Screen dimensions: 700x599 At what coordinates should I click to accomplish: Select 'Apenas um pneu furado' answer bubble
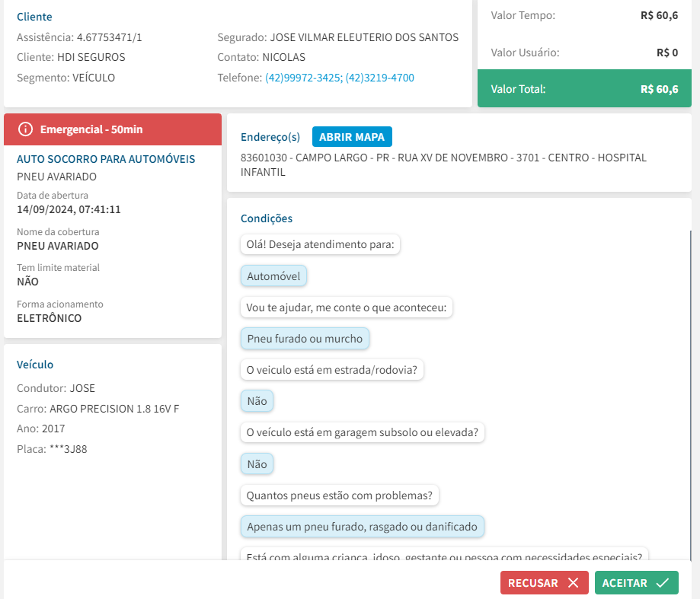click(x=362, y=526)
